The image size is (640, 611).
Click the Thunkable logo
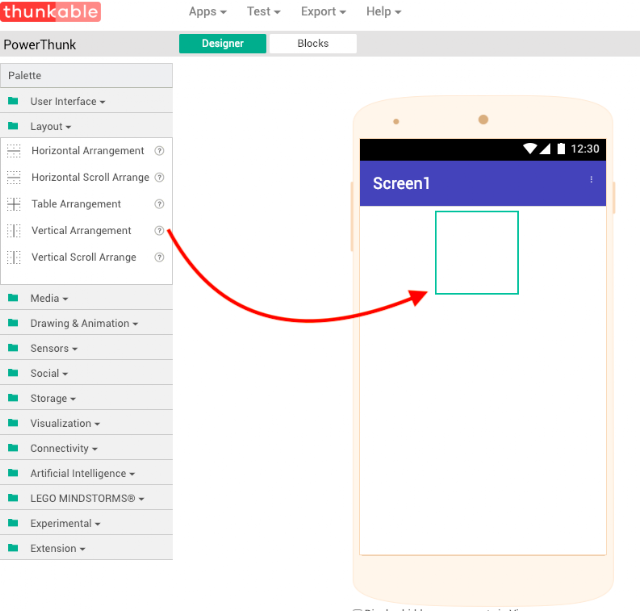click(x=50, y=11)
